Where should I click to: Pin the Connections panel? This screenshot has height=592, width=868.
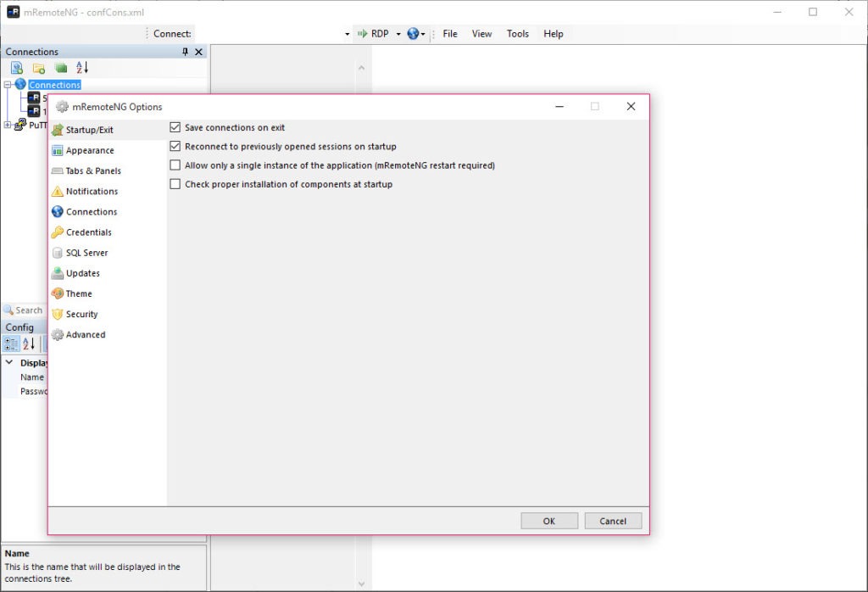[185, 52]
